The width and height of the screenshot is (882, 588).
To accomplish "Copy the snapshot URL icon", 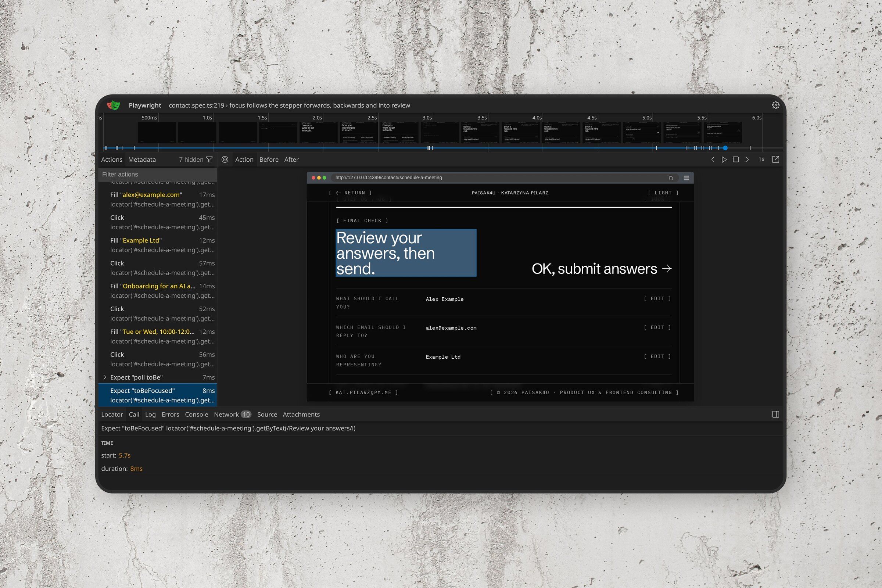I will coord(670,178).
